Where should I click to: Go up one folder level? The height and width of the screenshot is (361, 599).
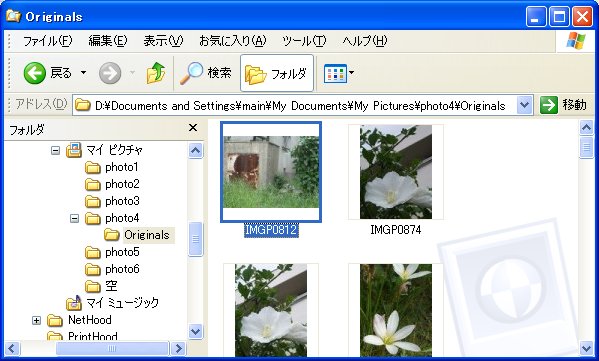point(156,73)
